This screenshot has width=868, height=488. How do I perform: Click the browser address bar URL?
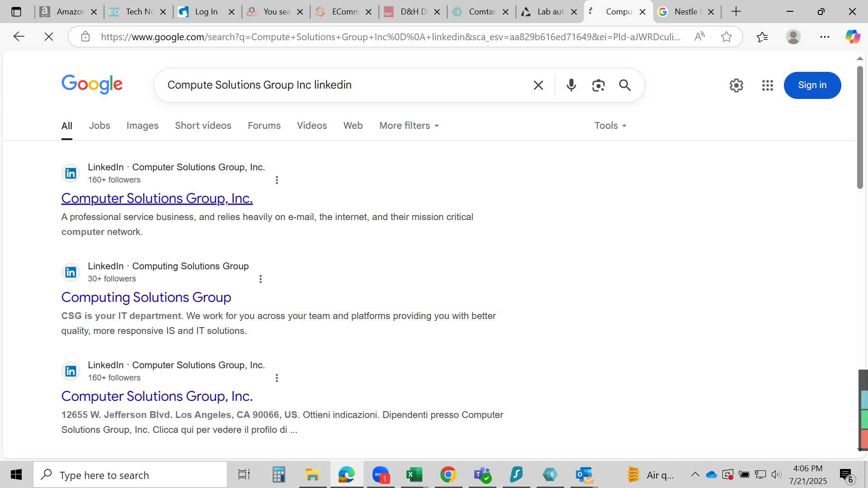(x=391, y=37)
